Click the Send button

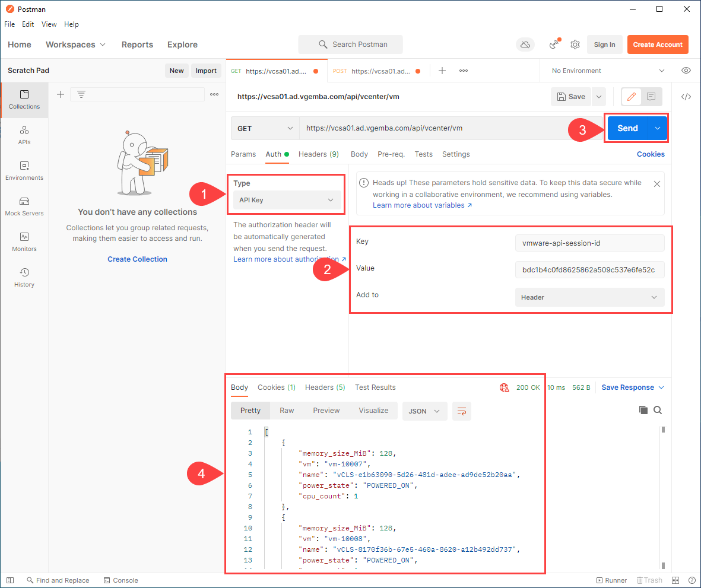627,128
